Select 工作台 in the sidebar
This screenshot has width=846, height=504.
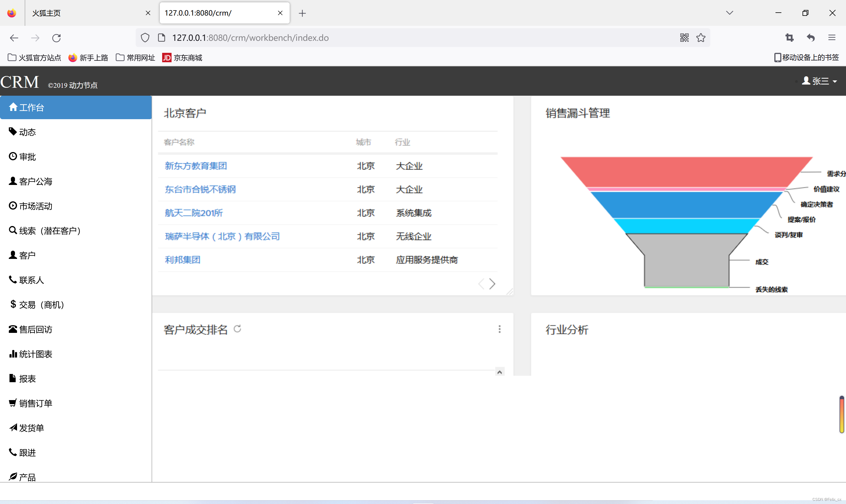(x=76, y=107)
